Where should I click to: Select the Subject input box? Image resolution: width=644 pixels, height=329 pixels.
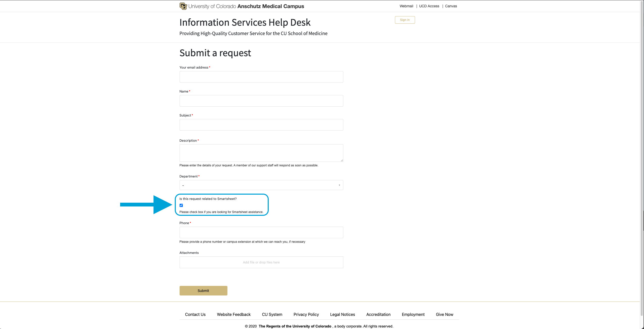click(x=261, y=125)
